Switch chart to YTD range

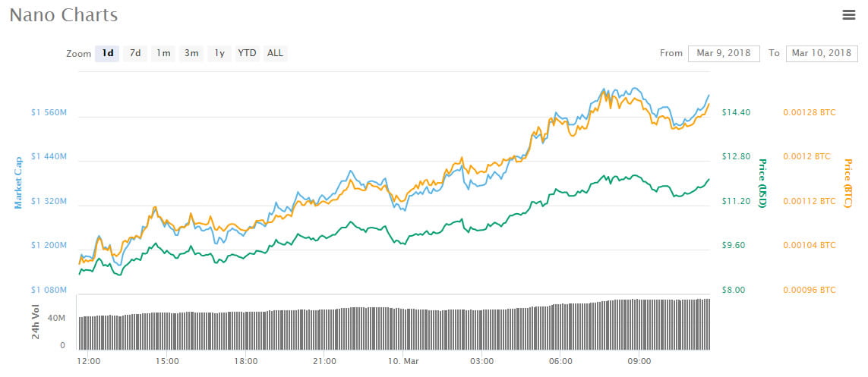[x=247, y=53]
